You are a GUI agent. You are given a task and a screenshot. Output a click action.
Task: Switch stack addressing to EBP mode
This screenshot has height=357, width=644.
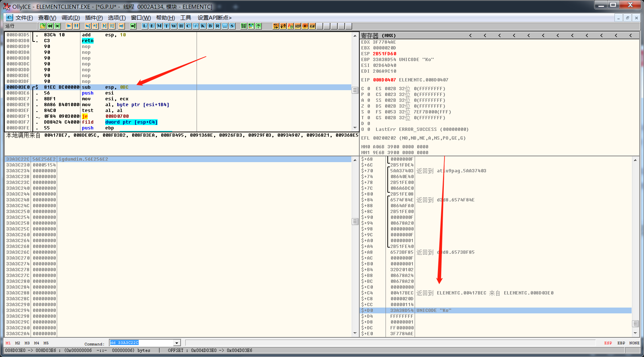pos(621,343)
